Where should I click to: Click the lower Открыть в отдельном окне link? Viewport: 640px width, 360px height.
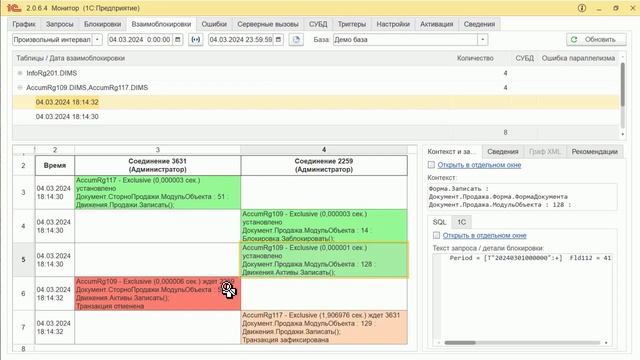[x=484, y=236]
